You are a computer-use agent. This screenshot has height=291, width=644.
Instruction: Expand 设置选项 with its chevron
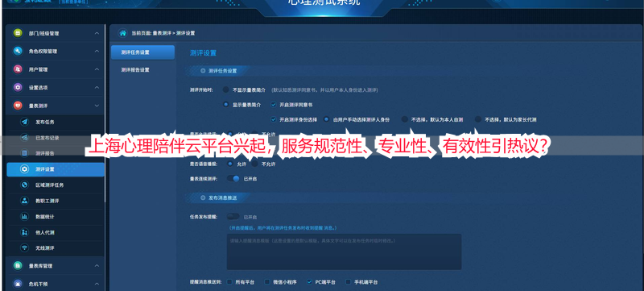(x=97, y=87)
